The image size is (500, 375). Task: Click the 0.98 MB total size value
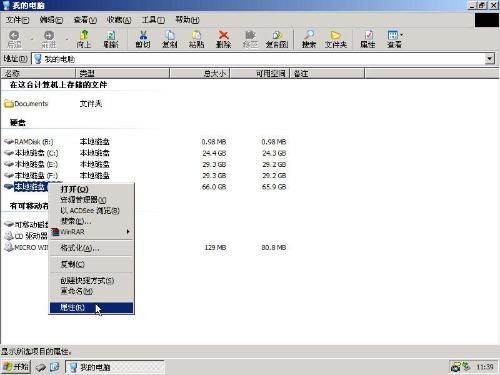214,142
